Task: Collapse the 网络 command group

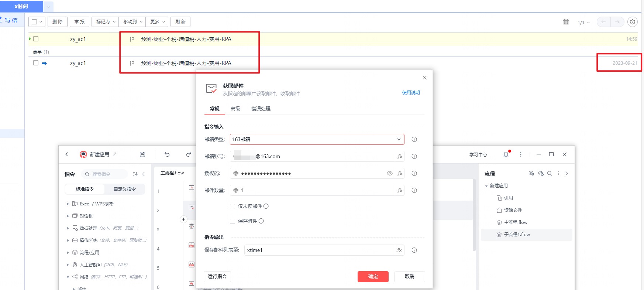Action: 68,277
